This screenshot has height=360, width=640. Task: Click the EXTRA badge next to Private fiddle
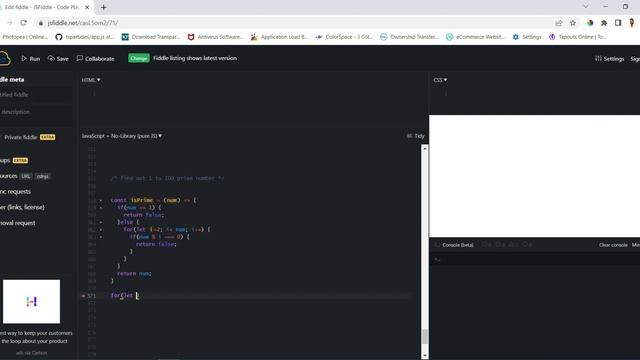[x=48, y=137]
